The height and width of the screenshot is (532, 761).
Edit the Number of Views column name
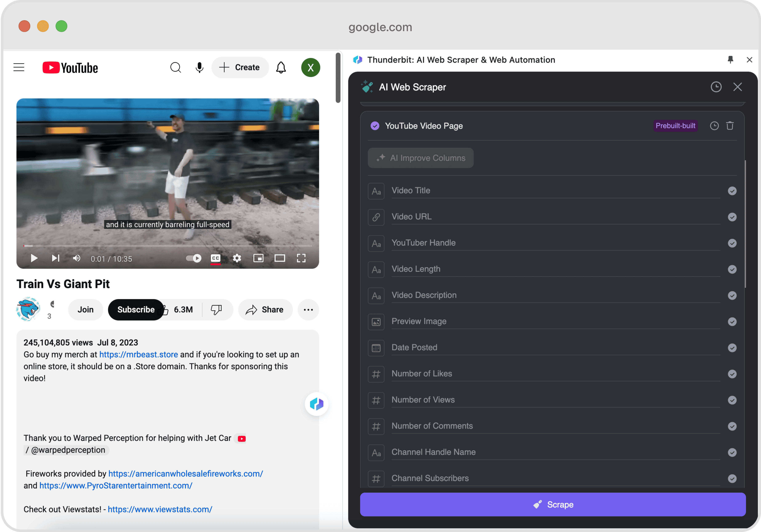pos(556,400)
